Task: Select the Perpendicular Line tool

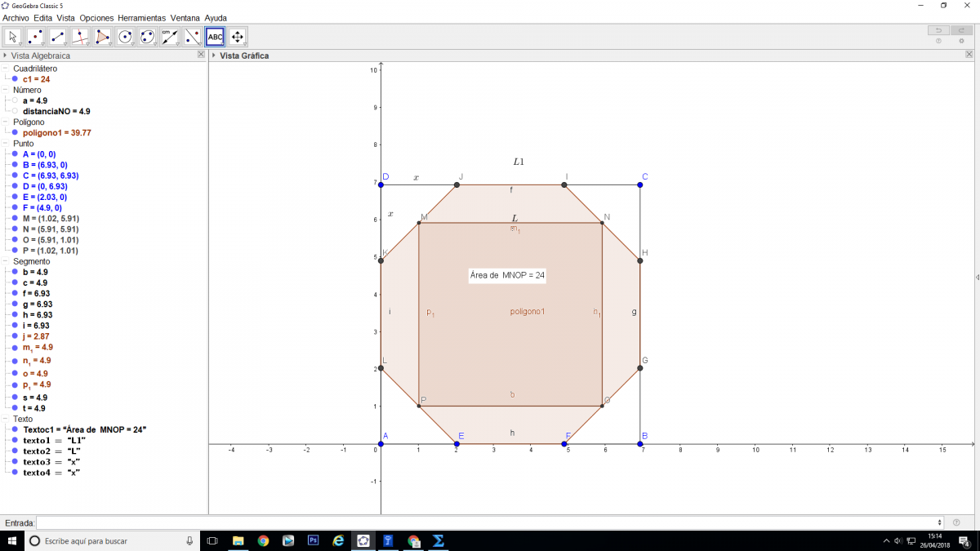Action: pos(80,37)
